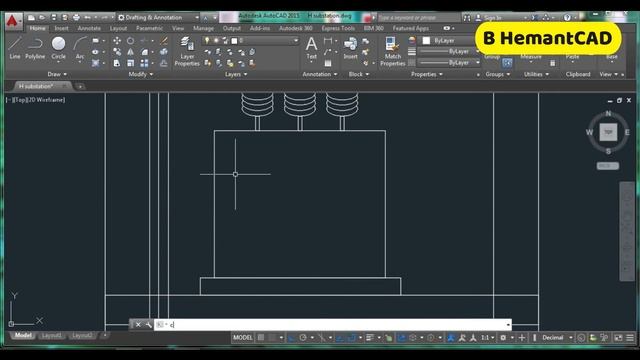Toggle grid display in status bar
Screen dimensions: 640x360
click(261, 338)
